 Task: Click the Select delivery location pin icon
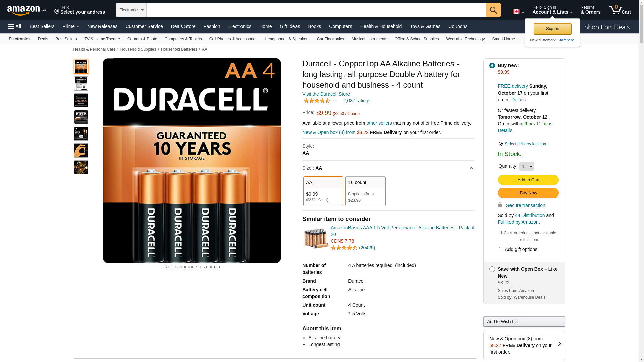[500, 144]
